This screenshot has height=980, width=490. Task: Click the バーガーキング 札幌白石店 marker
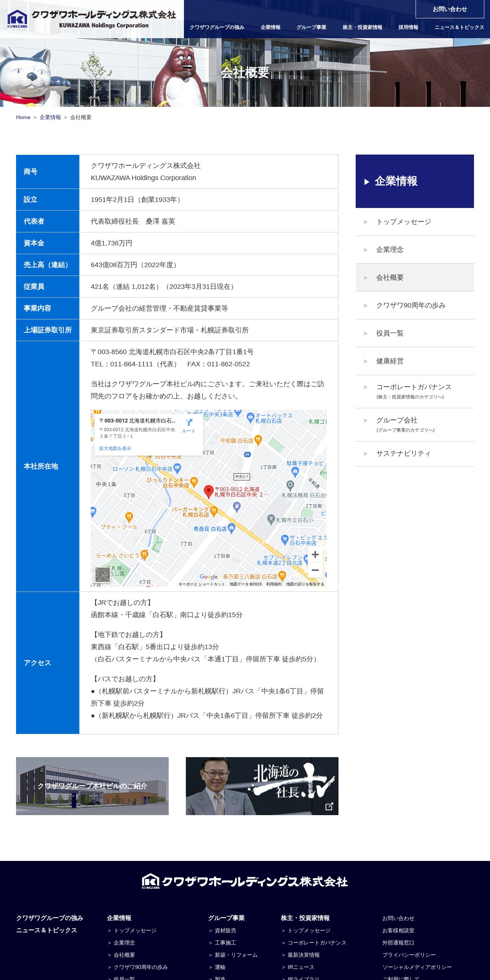click(214, 511)
